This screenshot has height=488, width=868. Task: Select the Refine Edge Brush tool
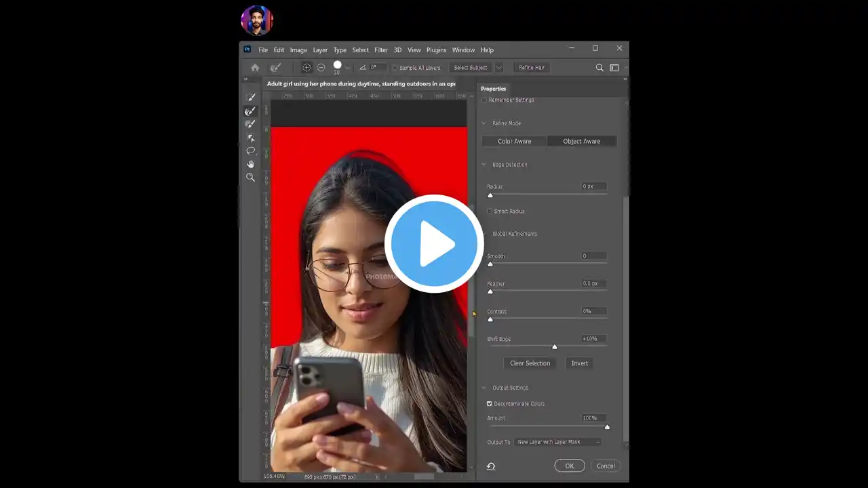point(251,111)
